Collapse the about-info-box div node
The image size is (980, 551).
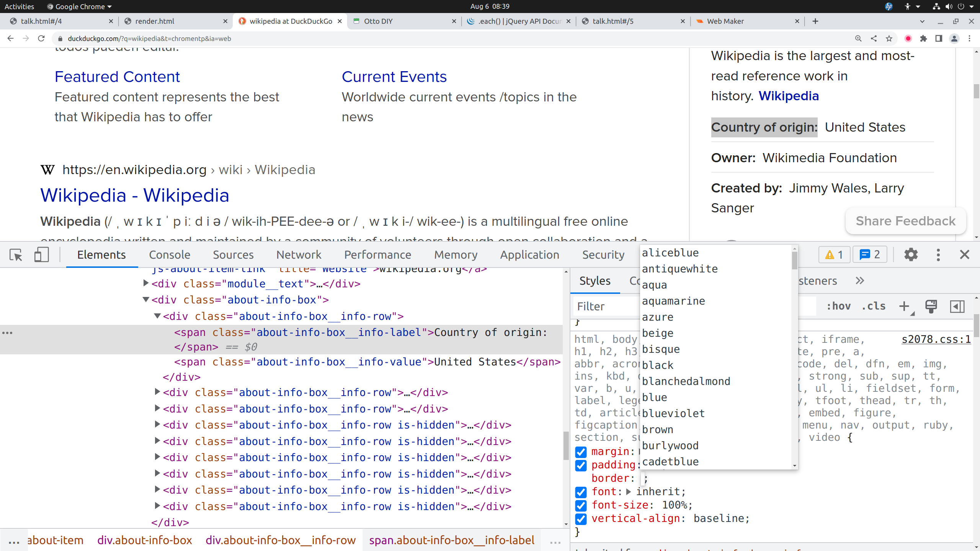[x=146, y=300]
